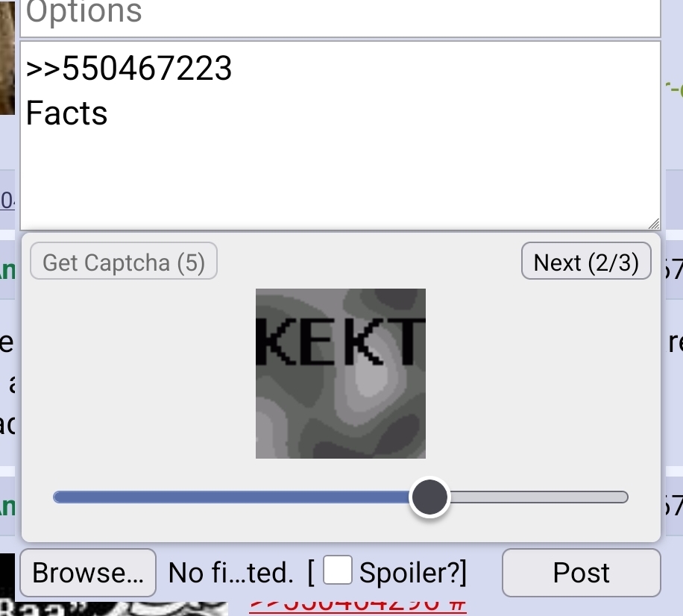Viewport: 683px width, 616px height.
Task: Open the red quote link below form
Action: pyautogui.click(x=358, y=606)
